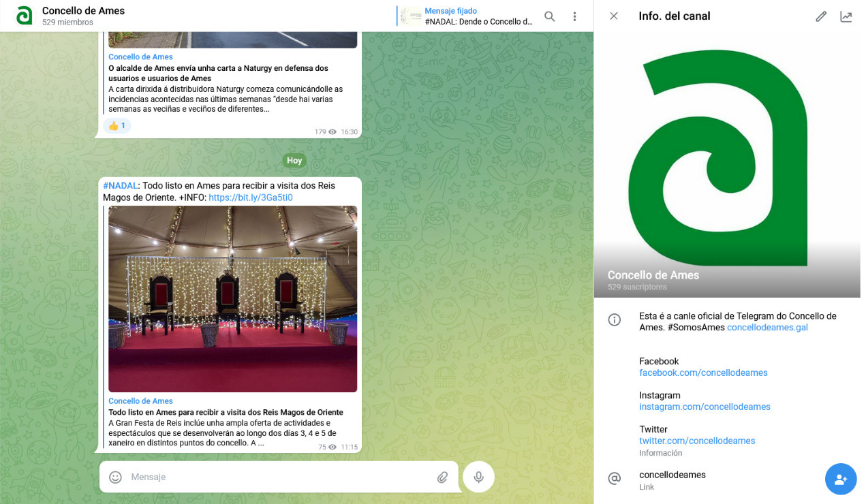Open Naturgy letter article headline
Screen dimensions: 866x504
coord(218,74)
